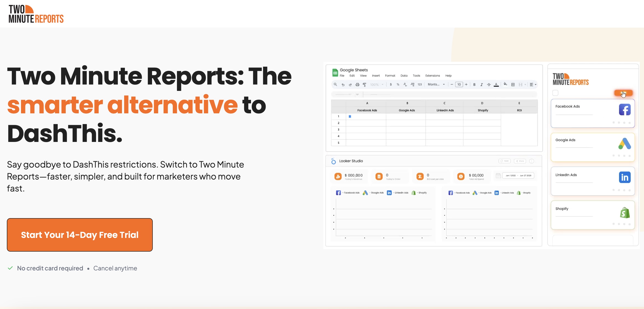Start Your 14-Day Free Trial

(80, 234)
